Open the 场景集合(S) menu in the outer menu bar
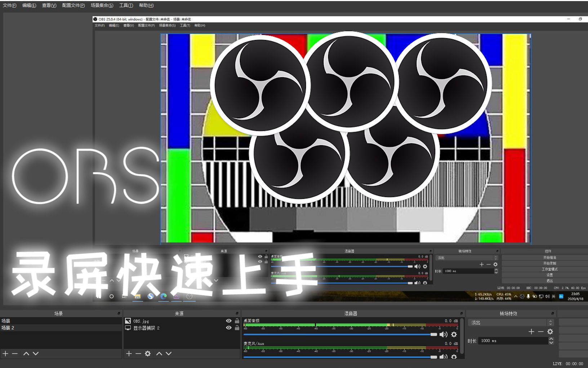The height and width of the screenshot is (368, 588). [102, 5]
